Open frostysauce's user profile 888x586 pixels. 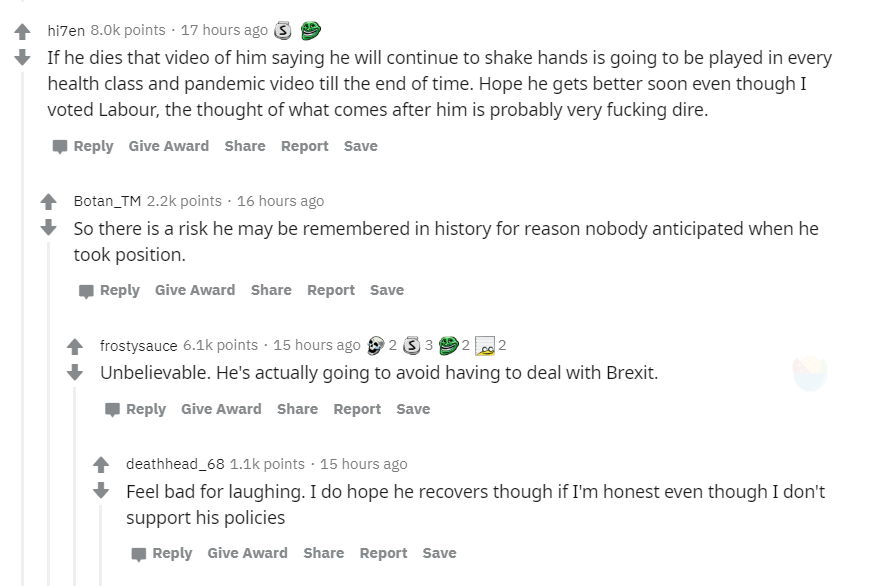[x=138, y=345]
